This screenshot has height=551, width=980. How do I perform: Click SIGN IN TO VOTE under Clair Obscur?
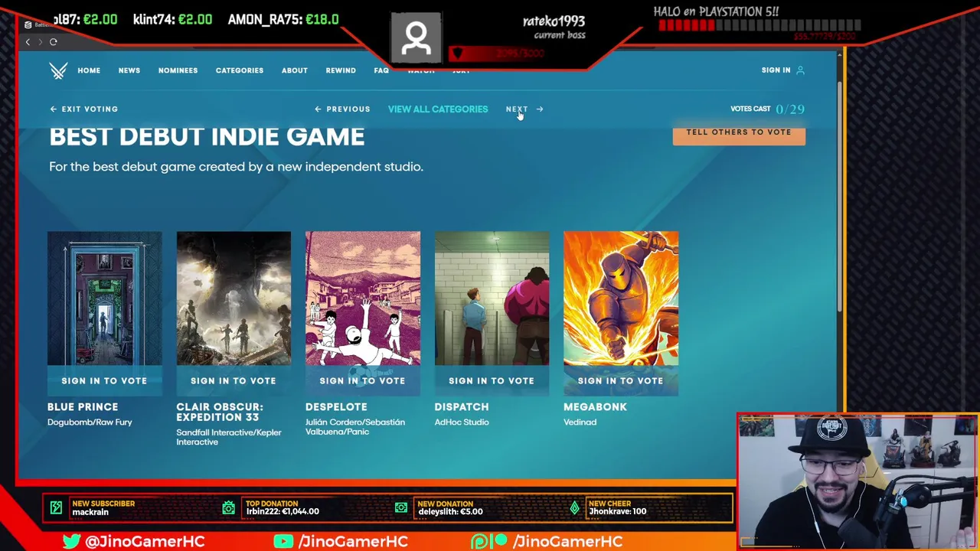pyautogui.click(x=234, y=380)
